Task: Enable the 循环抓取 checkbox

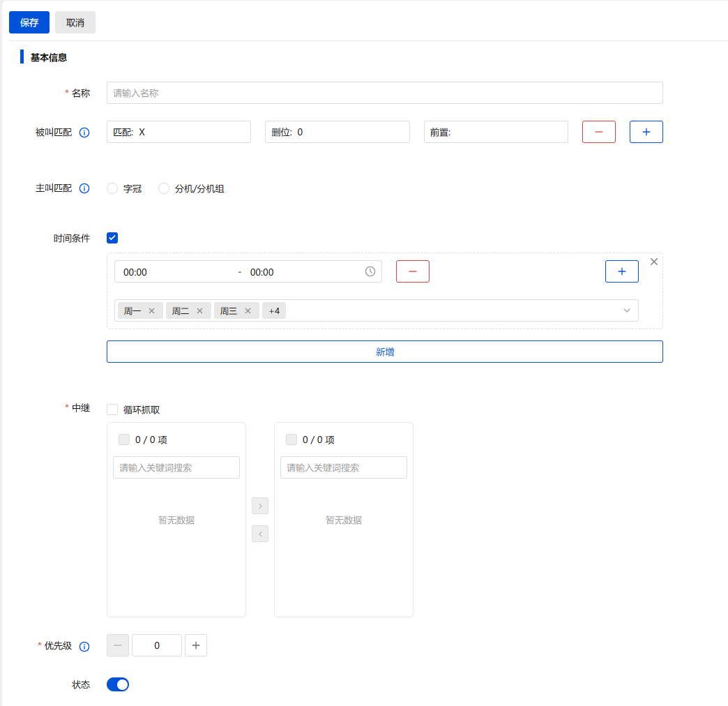Action: pos(112,410)
